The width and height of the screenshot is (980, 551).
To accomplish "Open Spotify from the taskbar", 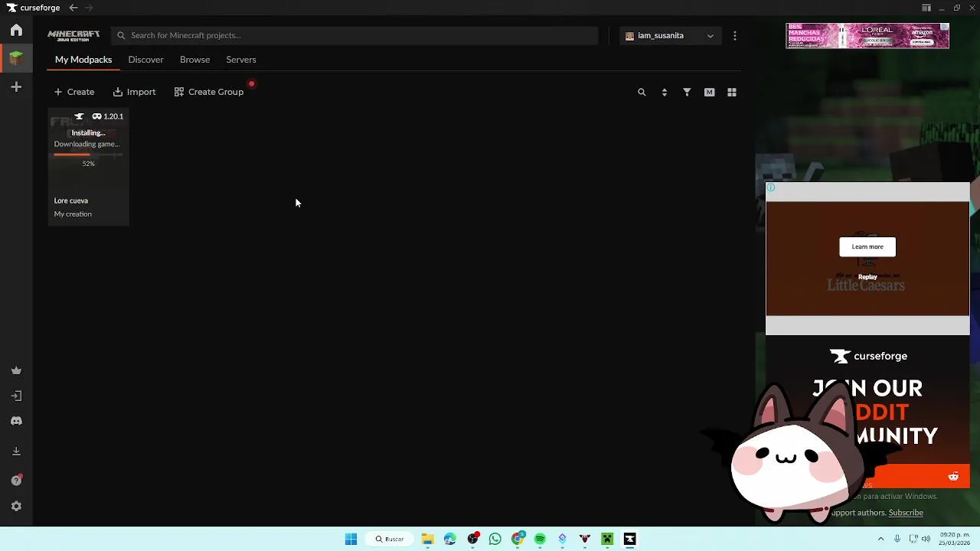I will 540,539.
